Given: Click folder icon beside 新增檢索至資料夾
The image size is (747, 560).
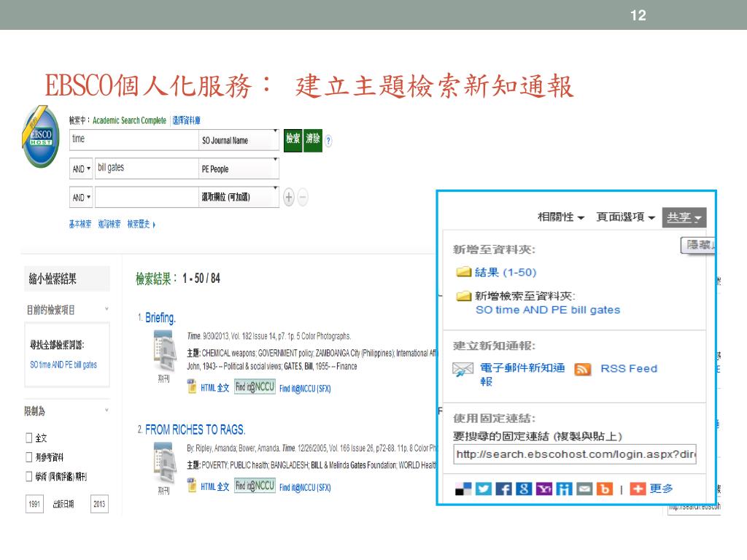Looking at the screenshot, I should coord(463,296).
